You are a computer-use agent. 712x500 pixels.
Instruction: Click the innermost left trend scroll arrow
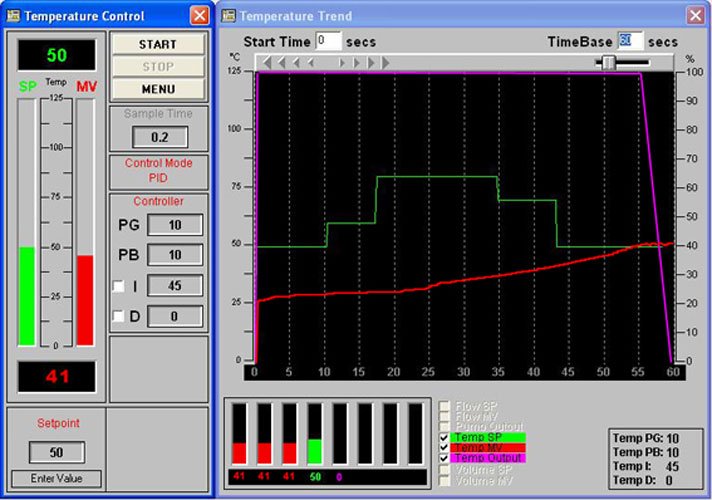pyautogui.click(x=312, y=63)
